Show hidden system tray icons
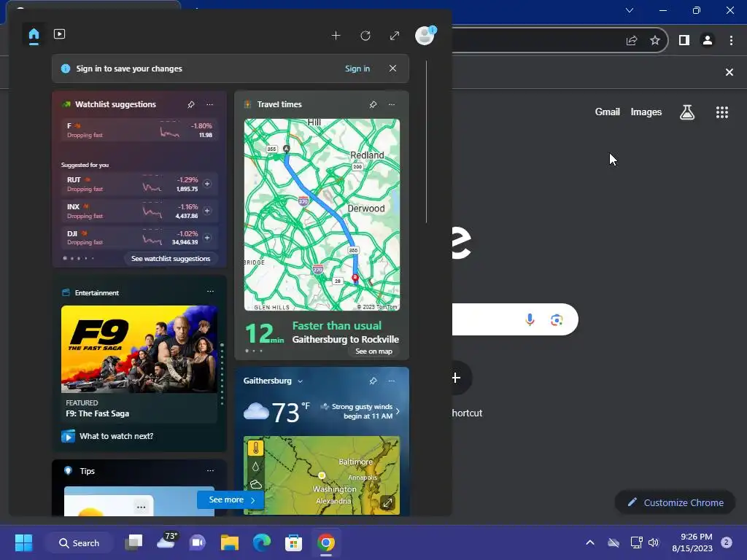Screen dimensions: 747x560 pyautogui.click(x=589, y=542)
